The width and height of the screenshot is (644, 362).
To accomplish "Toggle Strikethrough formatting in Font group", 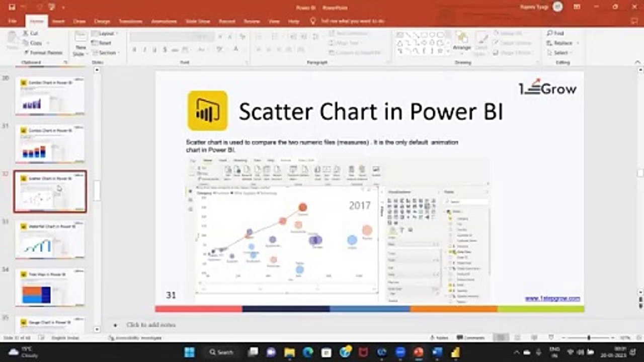I will 175,50.
